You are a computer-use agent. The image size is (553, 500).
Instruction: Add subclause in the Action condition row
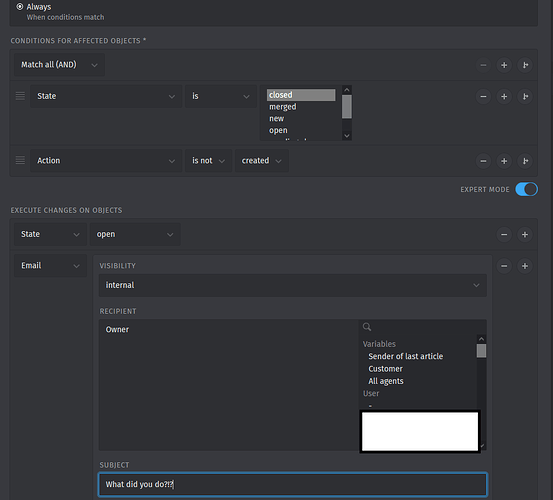[525, 161]
